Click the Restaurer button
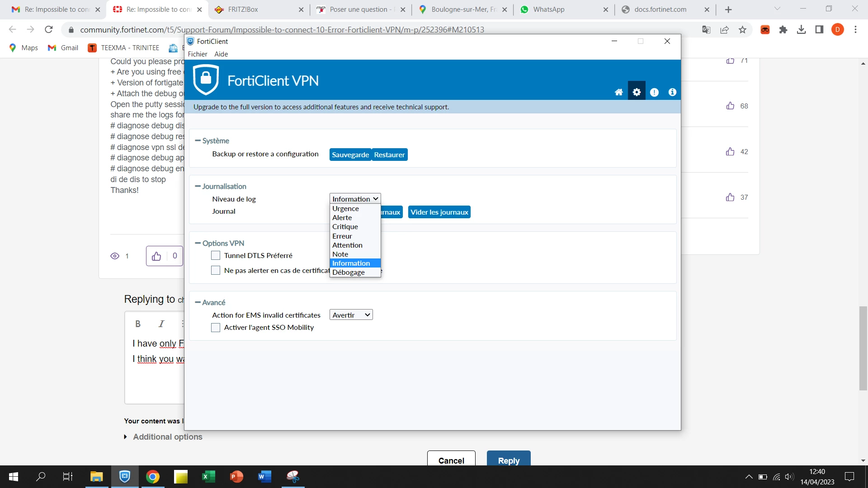This screenshot has width=868, height=488. pos(389,155)
